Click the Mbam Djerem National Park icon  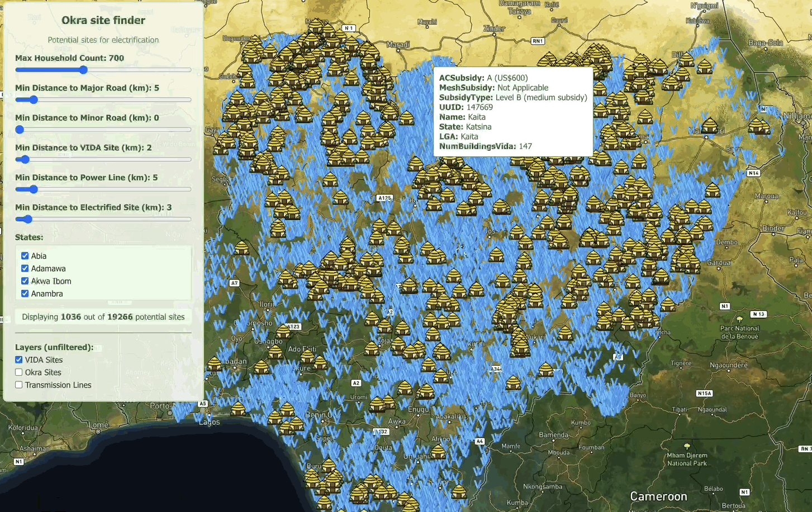pyautogui.click(x=687, y=446)
